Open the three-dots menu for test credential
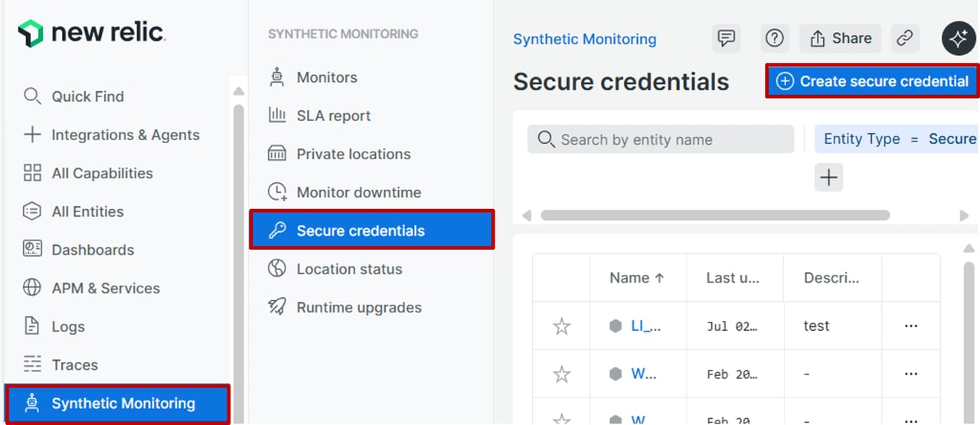This screenshot has width=980, height=425. [910, 326]
